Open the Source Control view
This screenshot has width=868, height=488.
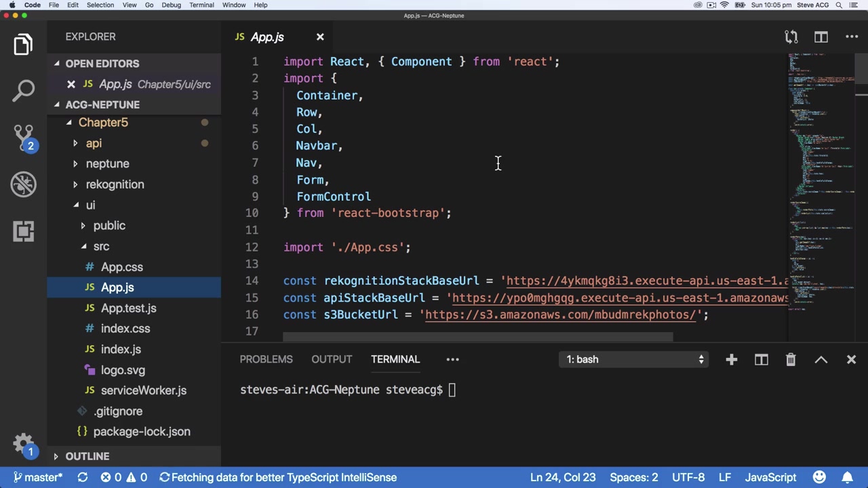[x=24, y=136]
